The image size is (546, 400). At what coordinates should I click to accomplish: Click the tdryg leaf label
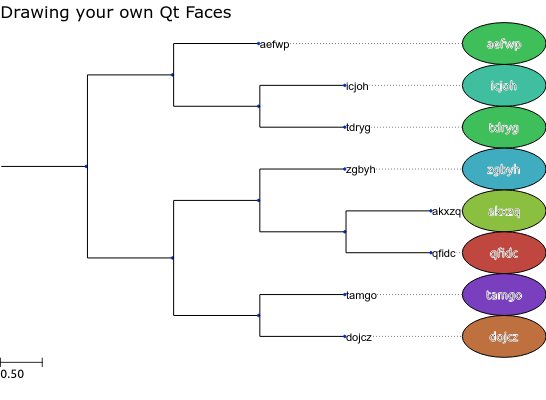[x=358, y=128]
